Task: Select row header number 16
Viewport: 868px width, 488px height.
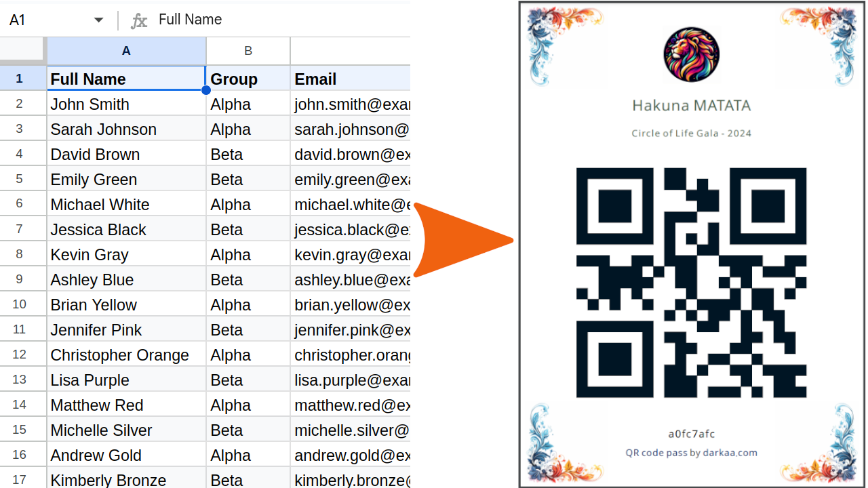Action: coord(23,455)
